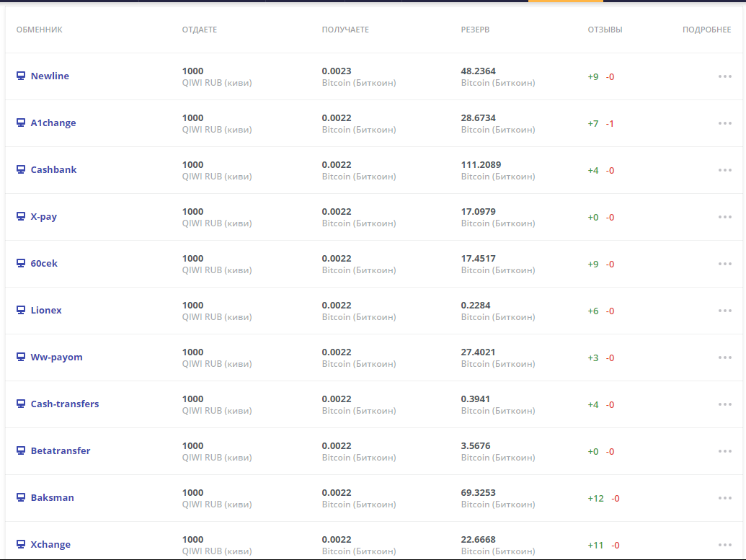Open more details dots for Baksman
This screenshot has height=560, width=746.
coord(724,498)
